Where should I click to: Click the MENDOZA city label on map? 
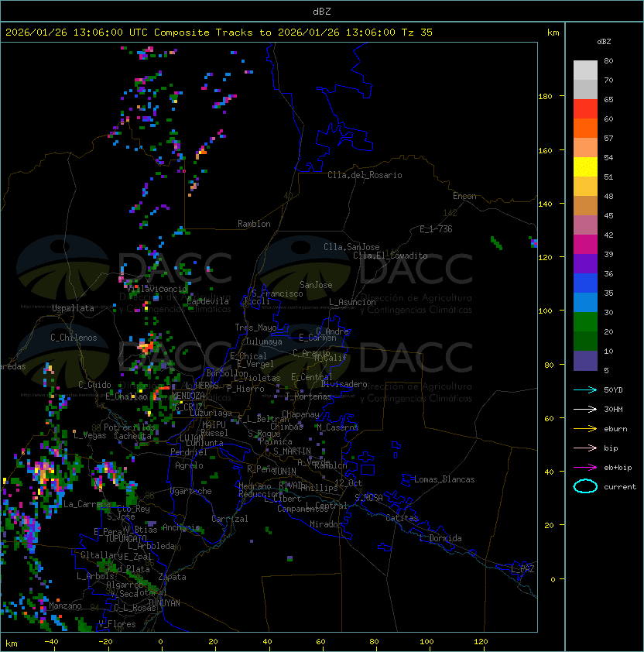pyautogui.click(x=188, y=396)
